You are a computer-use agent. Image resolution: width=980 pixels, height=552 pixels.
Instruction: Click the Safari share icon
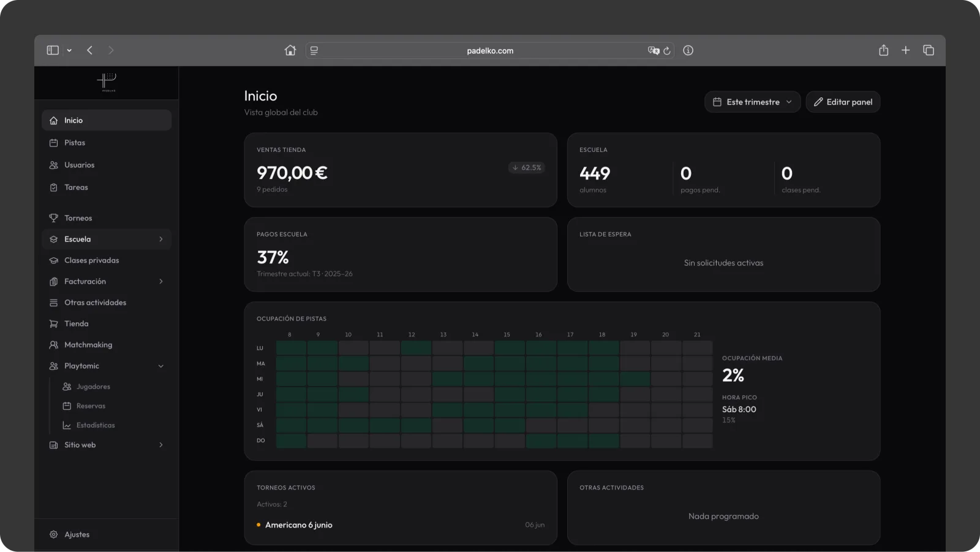(883, 50)
